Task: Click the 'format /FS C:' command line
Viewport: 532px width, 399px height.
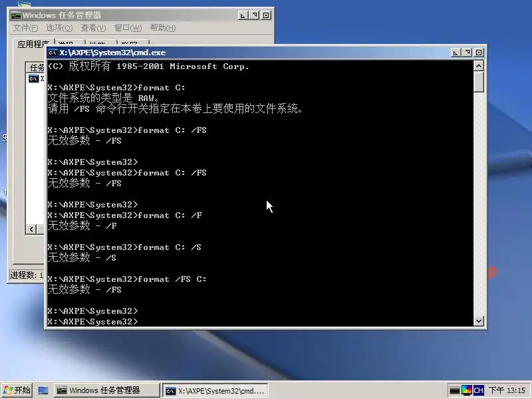Action: click(x=127, y=279)
